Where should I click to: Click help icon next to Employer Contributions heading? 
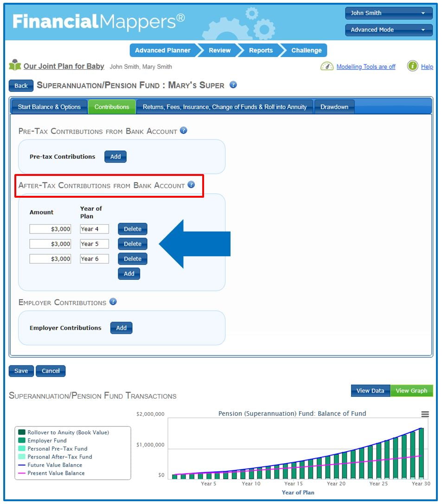pos(113,302)
